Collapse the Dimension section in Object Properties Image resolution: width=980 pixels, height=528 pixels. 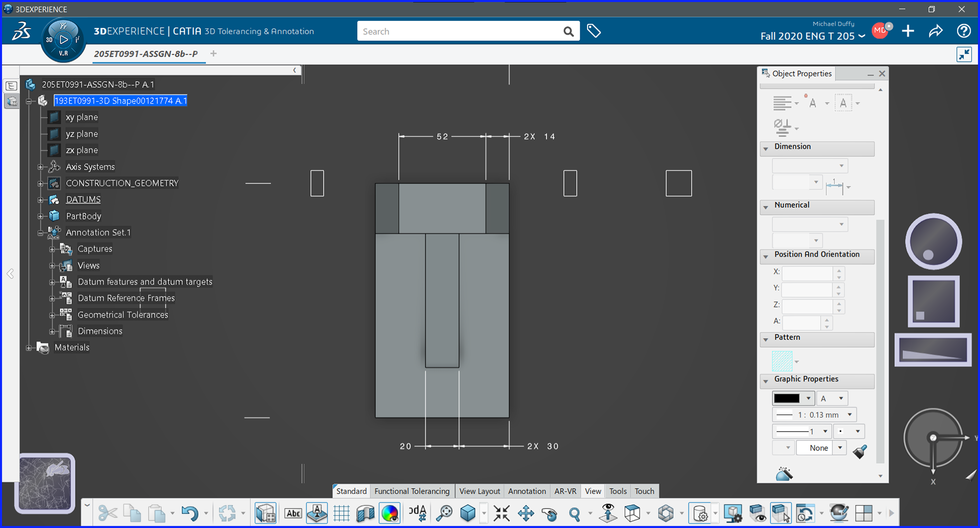766,149
